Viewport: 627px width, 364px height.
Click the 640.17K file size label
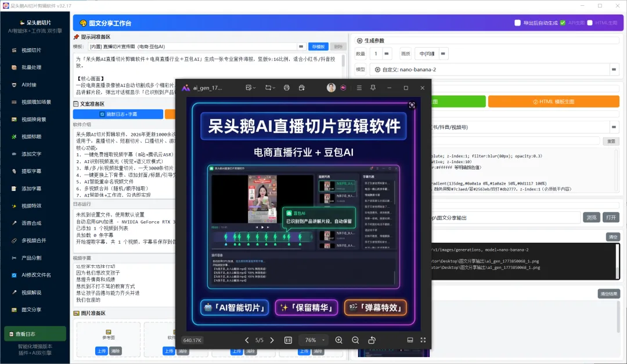[x=192, y=340]
